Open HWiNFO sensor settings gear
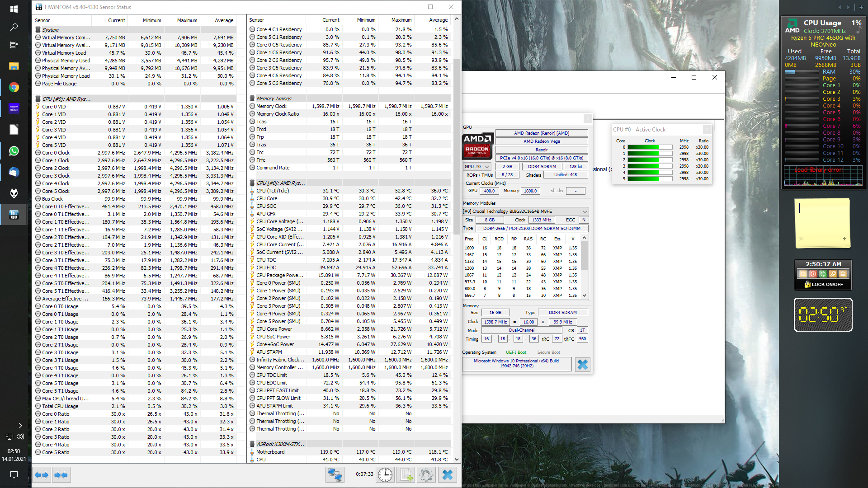Viewport: 868px width, 488px height. pos(426,475)
